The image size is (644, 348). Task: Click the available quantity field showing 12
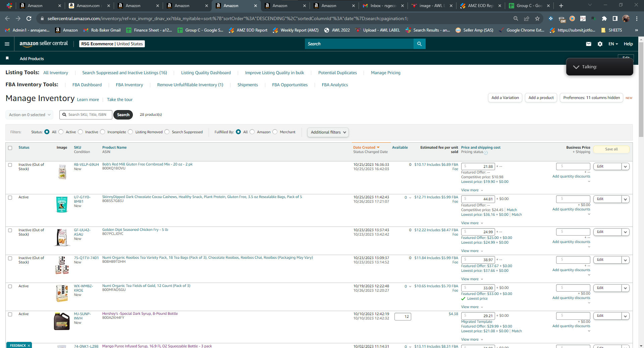click(x=402, y=316)
